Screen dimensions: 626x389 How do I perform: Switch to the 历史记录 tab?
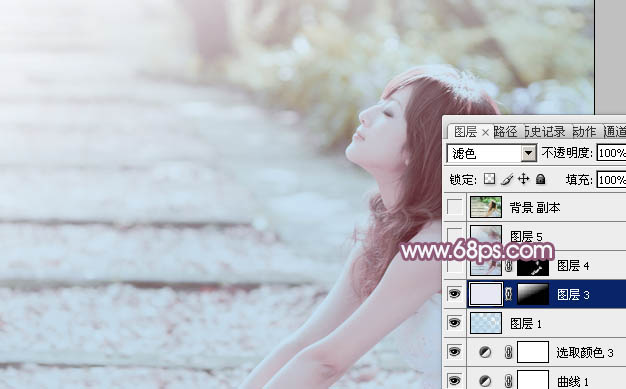coord(545,132)
